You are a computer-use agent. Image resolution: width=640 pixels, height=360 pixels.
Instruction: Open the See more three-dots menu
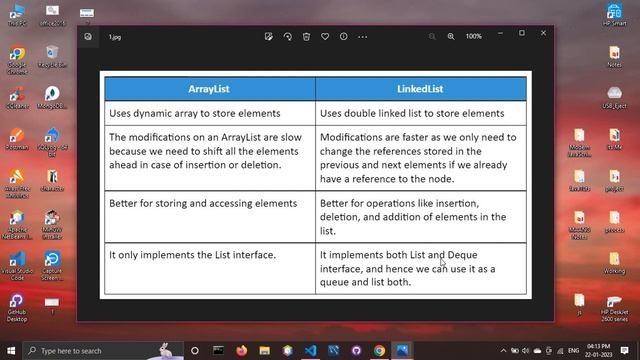click(362, 37)
